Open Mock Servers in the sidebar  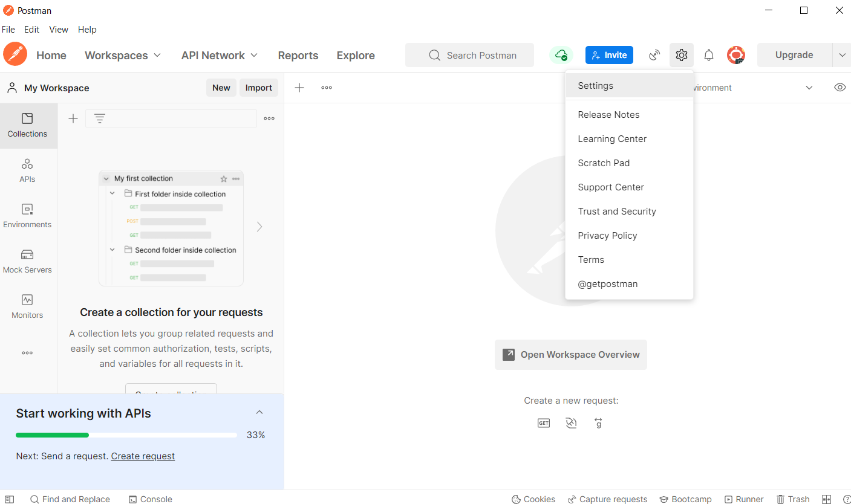[27, 261]
